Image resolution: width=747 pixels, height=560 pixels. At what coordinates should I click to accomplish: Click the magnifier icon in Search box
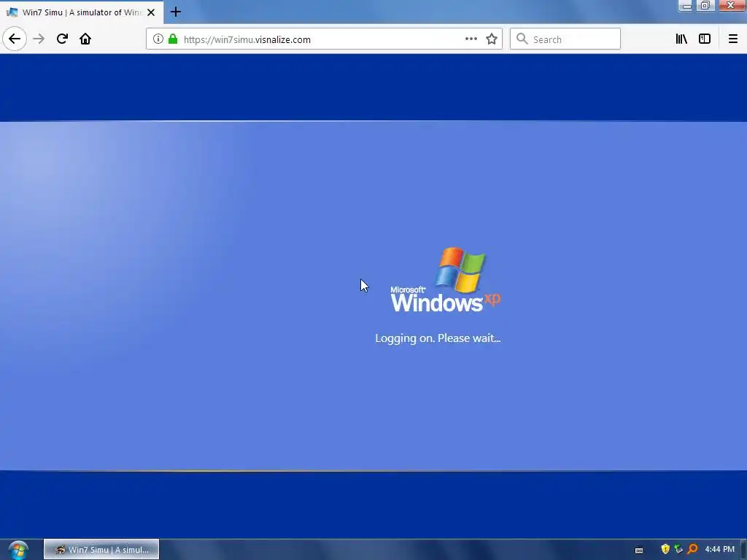[522, 39]
